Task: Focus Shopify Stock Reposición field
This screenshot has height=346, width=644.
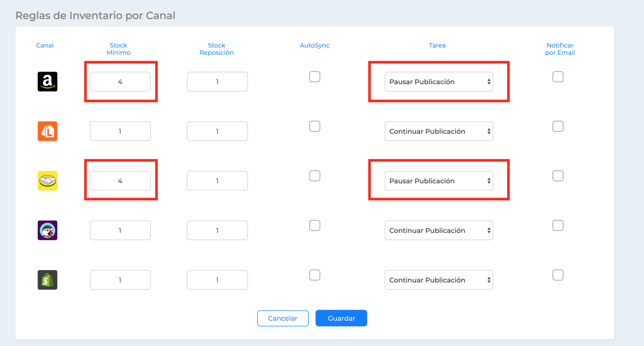Action: pos(217,280)
